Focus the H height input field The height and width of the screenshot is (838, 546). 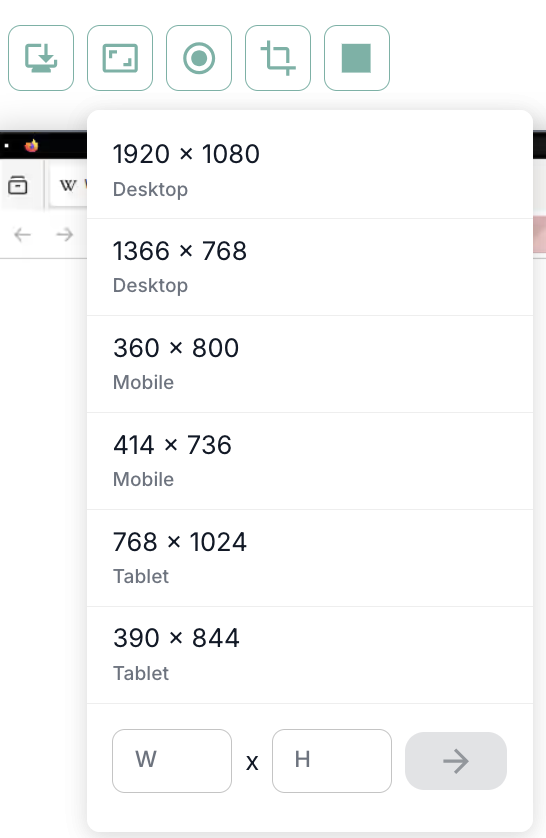[x=332, y=761]
